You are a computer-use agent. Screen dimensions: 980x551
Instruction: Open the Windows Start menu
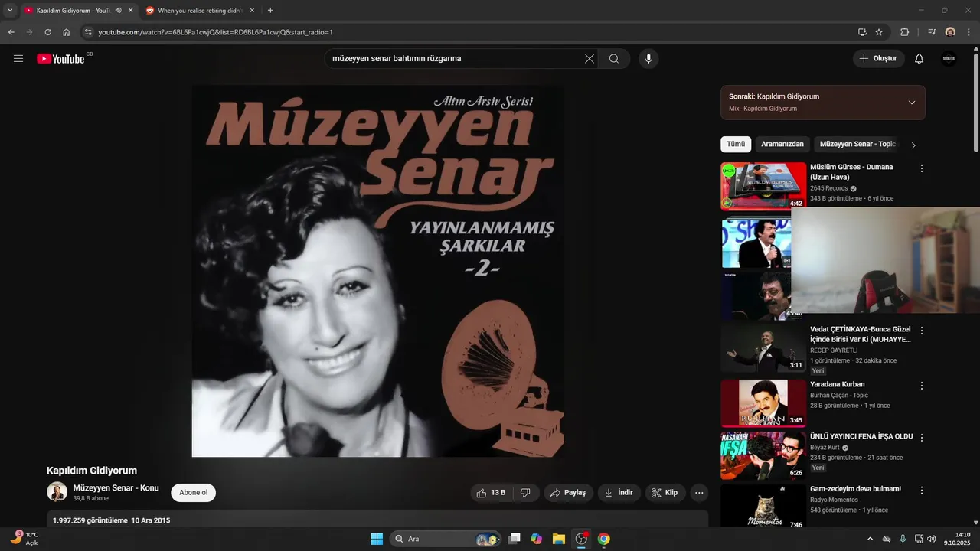click(x=377, y=539)
